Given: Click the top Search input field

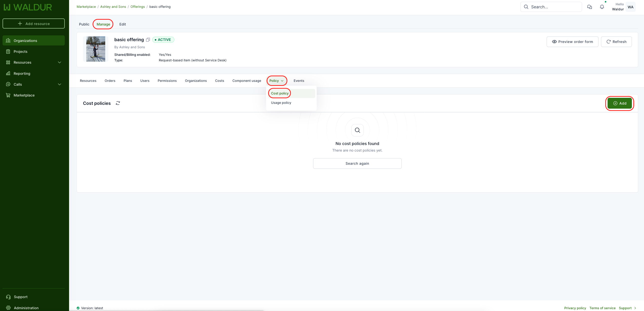Looking at the screenshot, I should click(x=554, y=7).
